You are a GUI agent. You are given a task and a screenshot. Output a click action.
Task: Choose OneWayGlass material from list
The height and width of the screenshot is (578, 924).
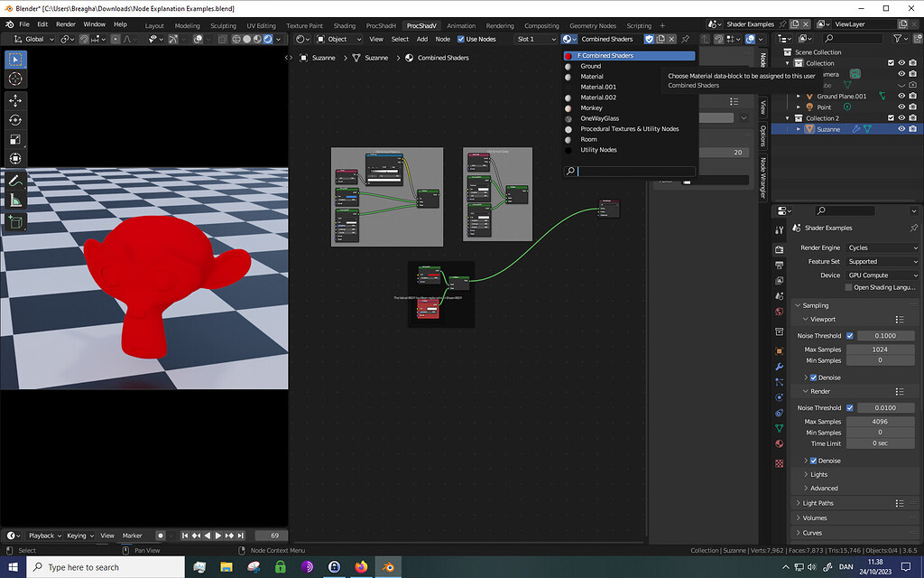[599, 118]
